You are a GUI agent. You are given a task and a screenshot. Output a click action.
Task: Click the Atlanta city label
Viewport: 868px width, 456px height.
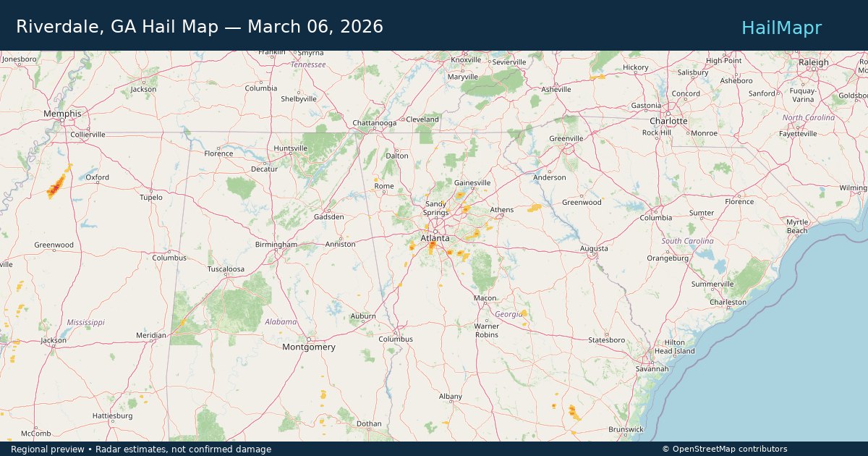(x=435, y=238)
